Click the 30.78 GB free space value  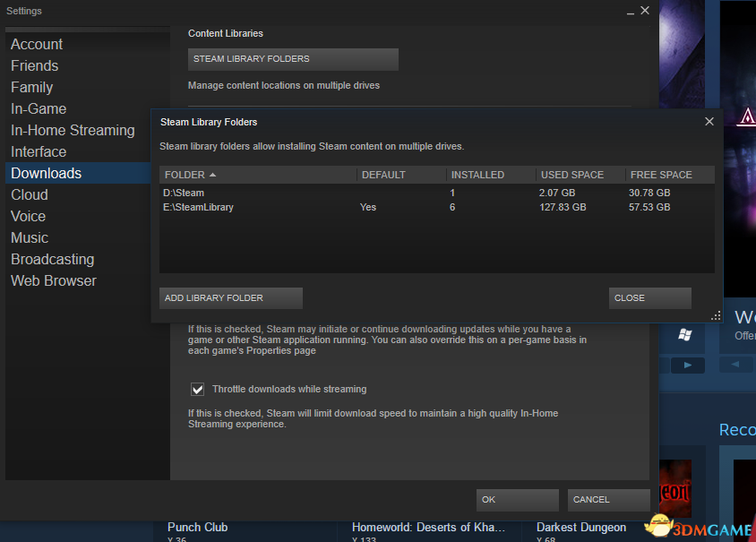point(649,193)
